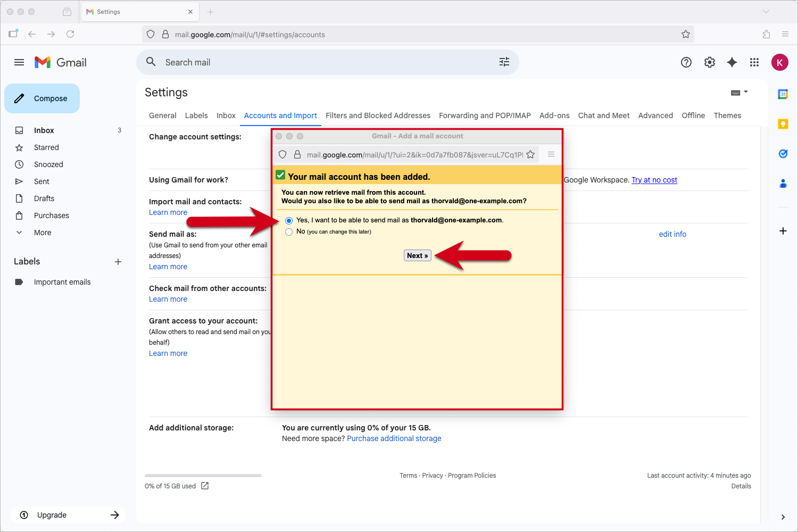Click the Next button in dialog
The width and height of the screenshot is (798, 532).
(x=417, y=256)
